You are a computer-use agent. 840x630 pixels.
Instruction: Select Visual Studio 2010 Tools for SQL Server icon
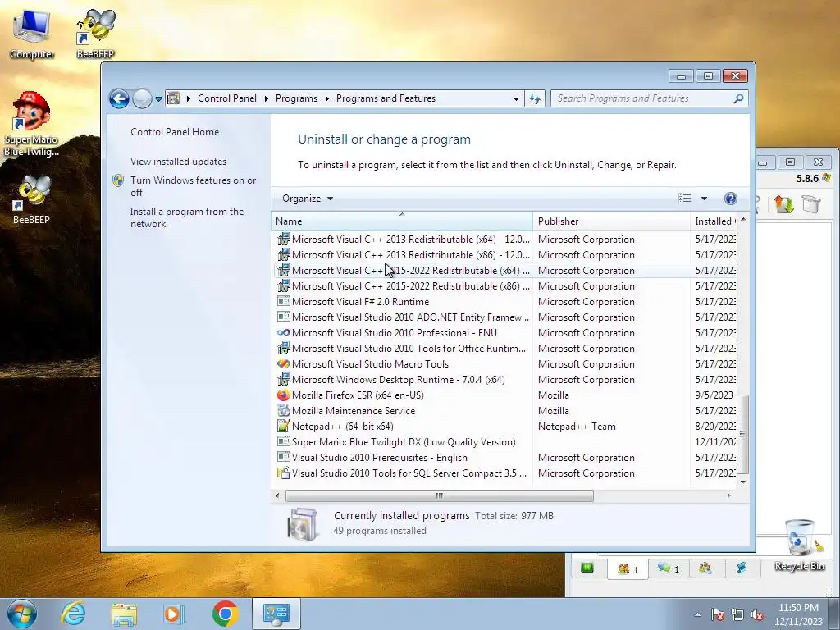click(283, 473)
